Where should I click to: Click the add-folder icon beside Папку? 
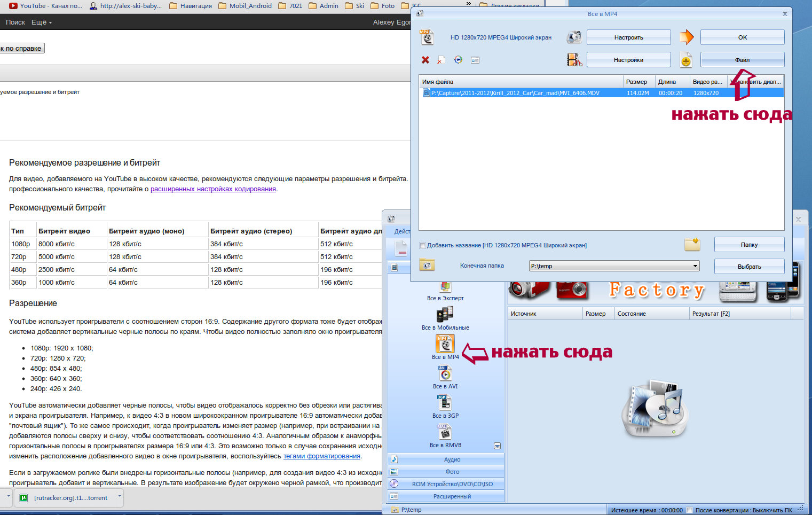coord(692,244)
